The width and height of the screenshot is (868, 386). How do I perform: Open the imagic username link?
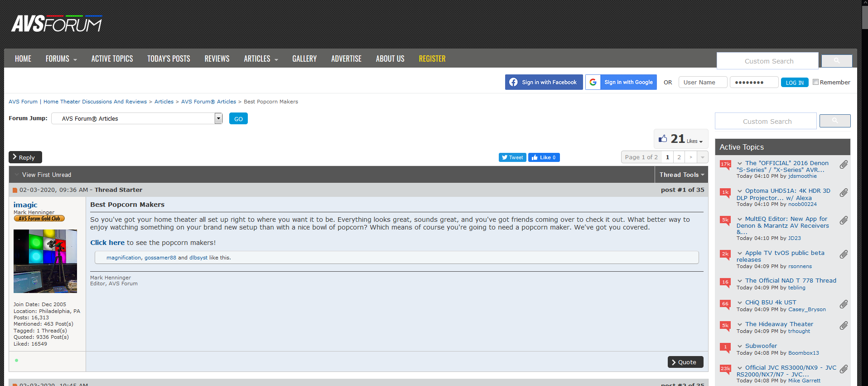click(25, 205)
